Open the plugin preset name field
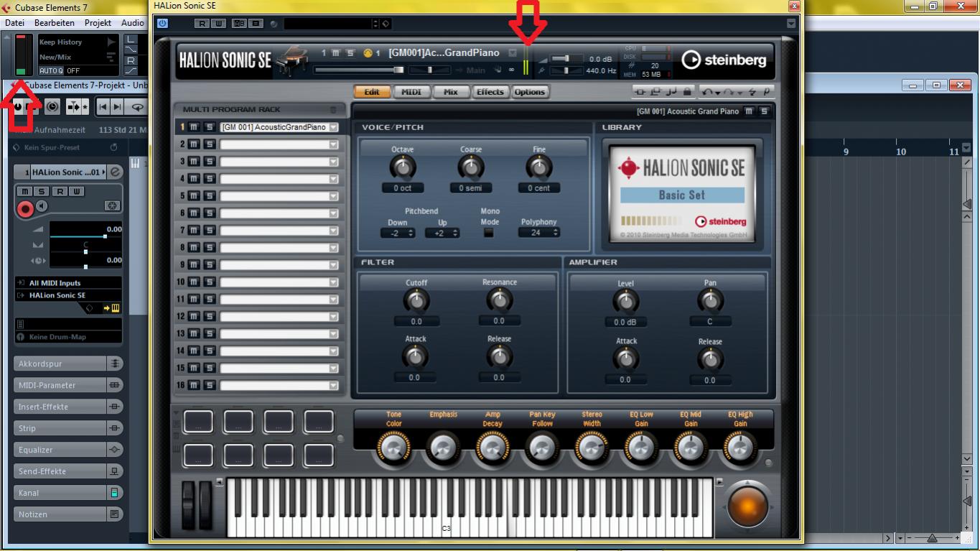The width and height of the screenshot is (980, 551). 327,24
